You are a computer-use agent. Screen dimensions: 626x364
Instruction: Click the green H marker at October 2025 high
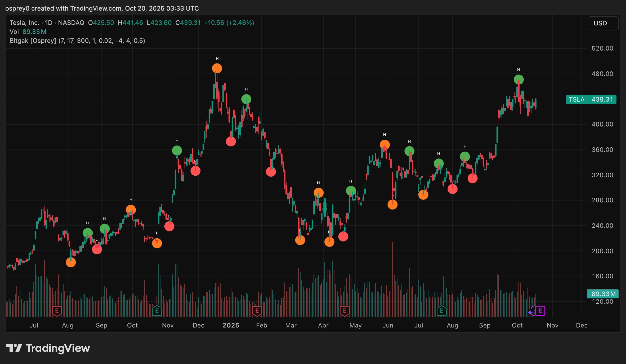(518, 80)
